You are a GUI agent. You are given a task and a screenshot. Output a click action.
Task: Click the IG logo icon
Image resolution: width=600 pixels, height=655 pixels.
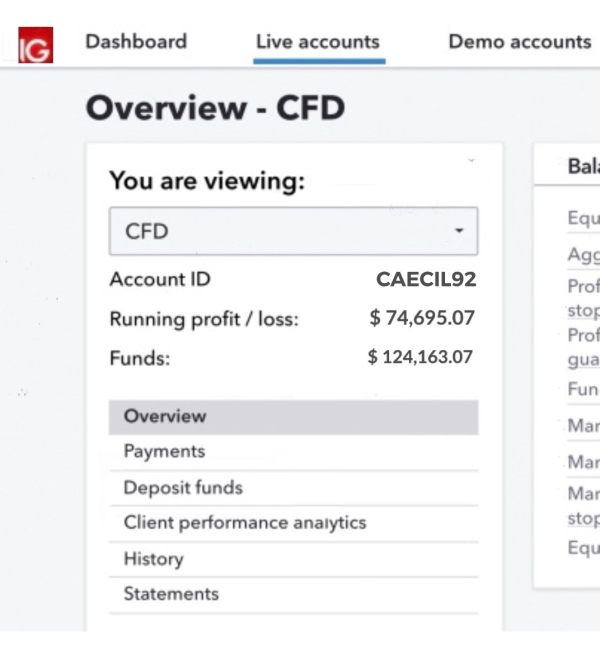tap(36, 45)
